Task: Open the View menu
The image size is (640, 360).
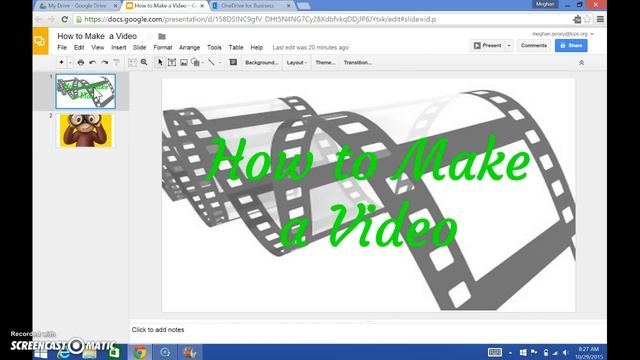Action: pos(98,47)
